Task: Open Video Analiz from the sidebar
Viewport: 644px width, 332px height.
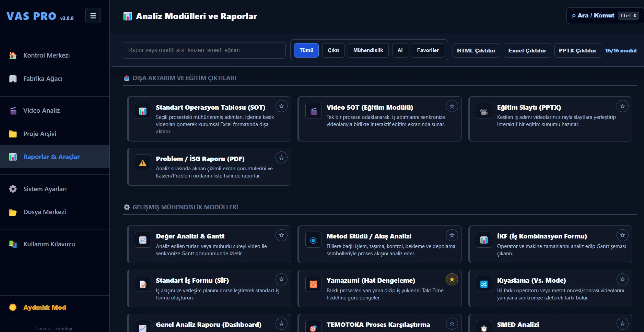Action: (x=55, y=111)
